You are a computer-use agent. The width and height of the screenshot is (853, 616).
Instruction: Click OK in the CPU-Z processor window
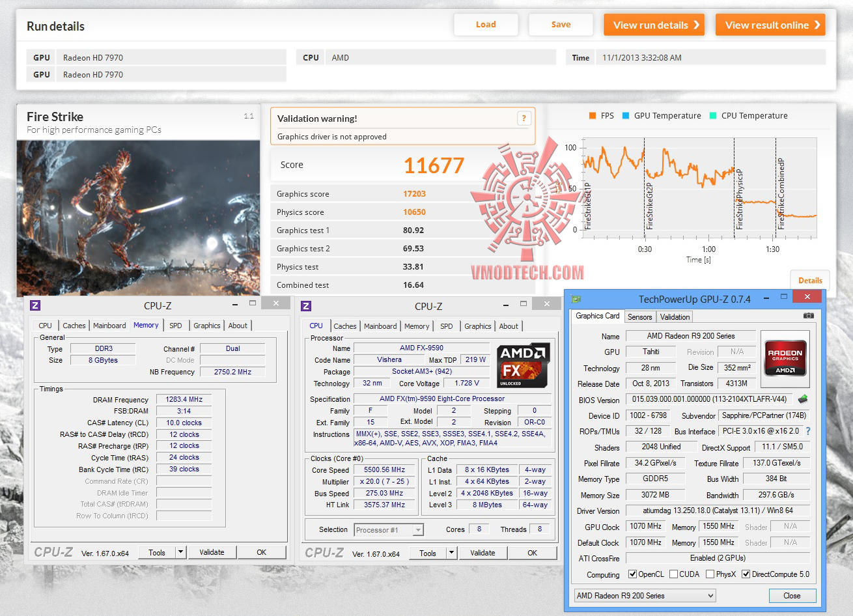tap(532, 553)
